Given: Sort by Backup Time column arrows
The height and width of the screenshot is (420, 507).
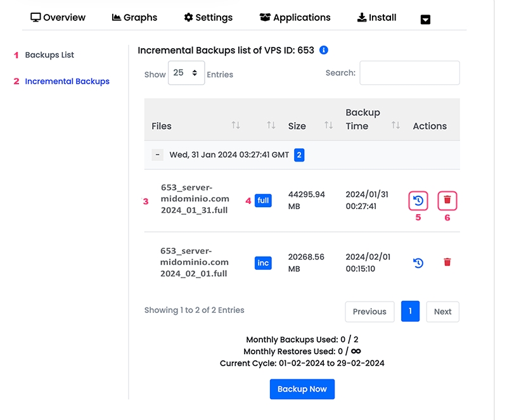Looking at the screenshot, I should point(395,125).
